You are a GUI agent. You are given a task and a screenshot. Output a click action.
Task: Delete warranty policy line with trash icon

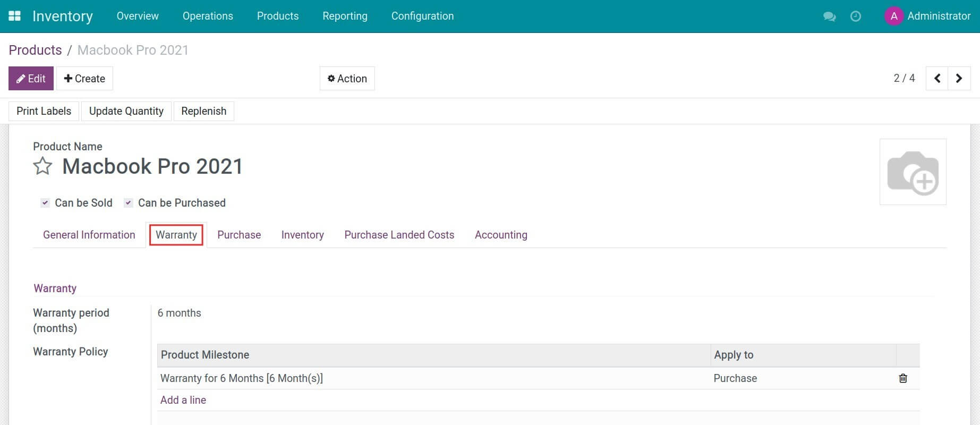coord(902,378)
